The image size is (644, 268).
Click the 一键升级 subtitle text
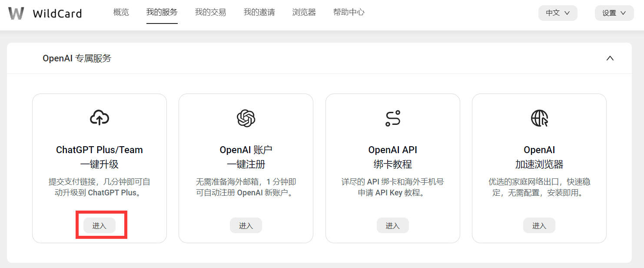pyautogui.click(x=100, y=164)
